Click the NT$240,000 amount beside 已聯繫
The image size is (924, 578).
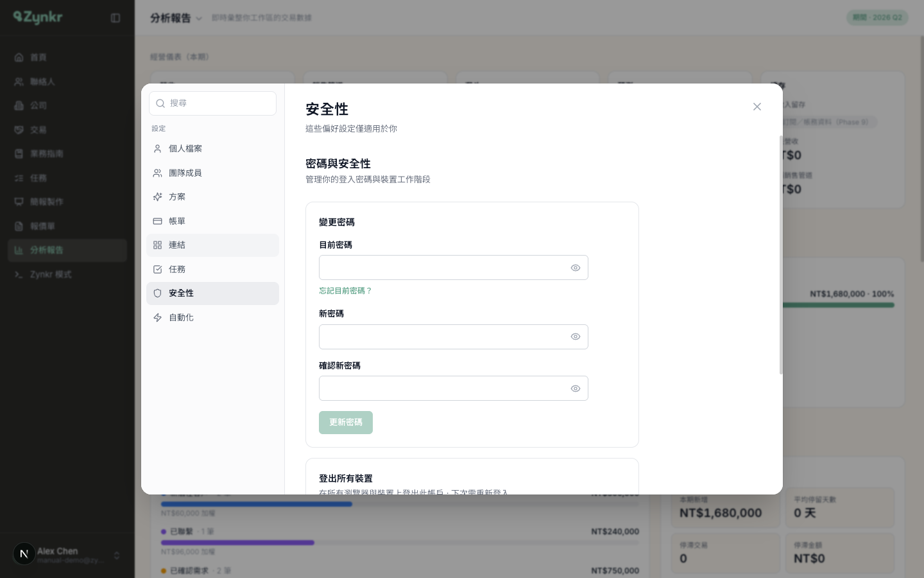[x=615, y=532]
